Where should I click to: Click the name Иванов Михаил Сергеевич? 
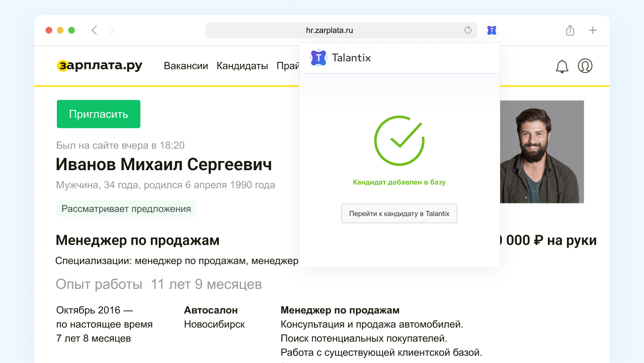pos(164,165)
